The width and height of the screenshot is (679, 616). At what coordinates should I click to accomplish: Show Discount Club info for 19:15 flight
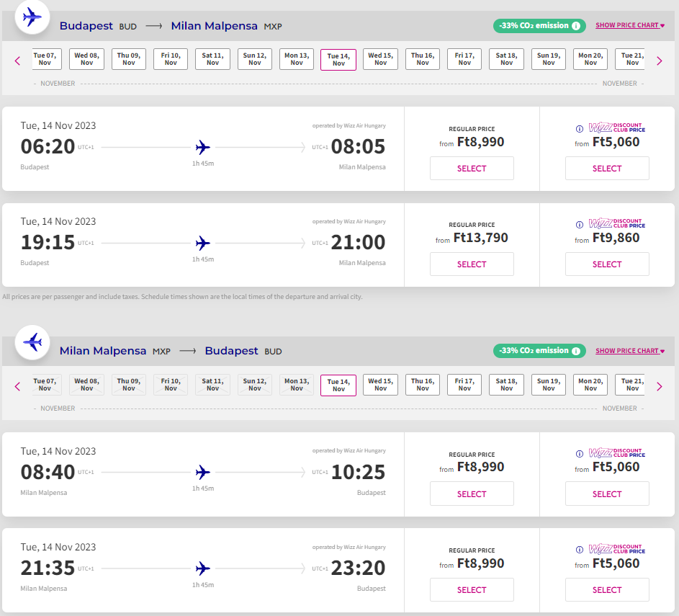click(580, 224)
